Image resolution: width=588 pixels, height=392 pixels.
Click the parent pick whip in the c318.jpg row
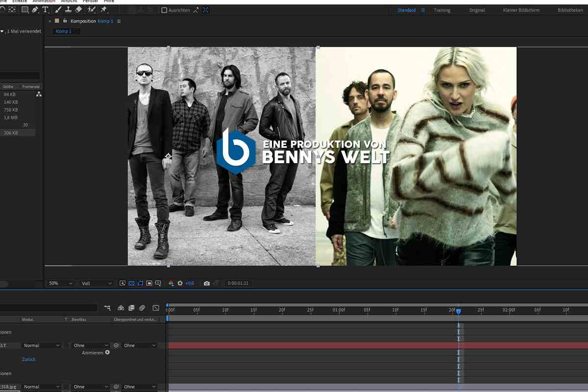click(x=117, y=387)
